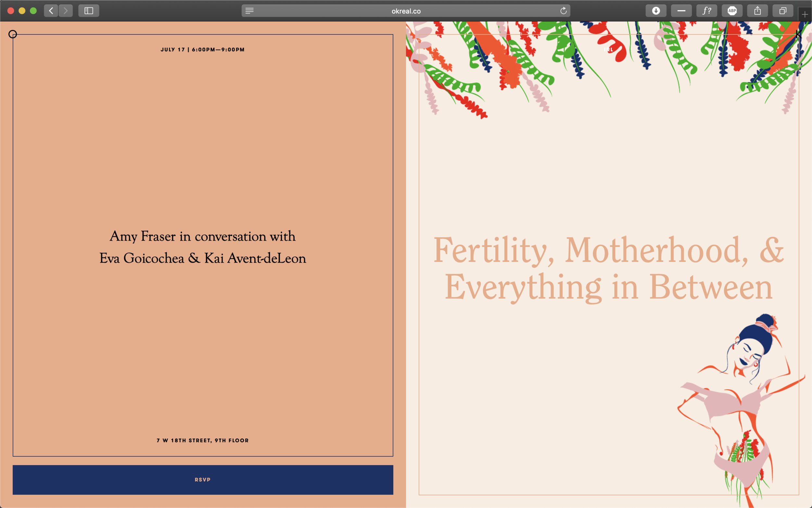The height and width of the screenshot is (508, 812).
Task: Show all open tabs with the tab overview icon
Action: (x=783, y=10)
